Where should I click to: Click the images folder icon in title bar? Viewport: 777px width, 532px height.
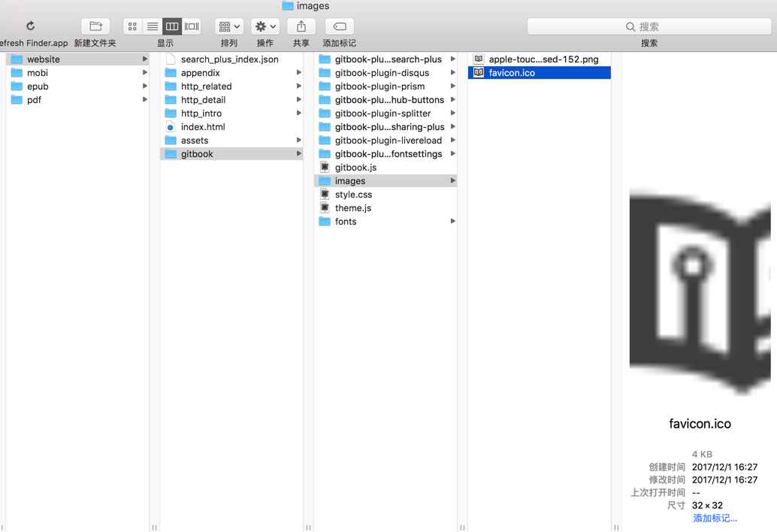[287, 6]
